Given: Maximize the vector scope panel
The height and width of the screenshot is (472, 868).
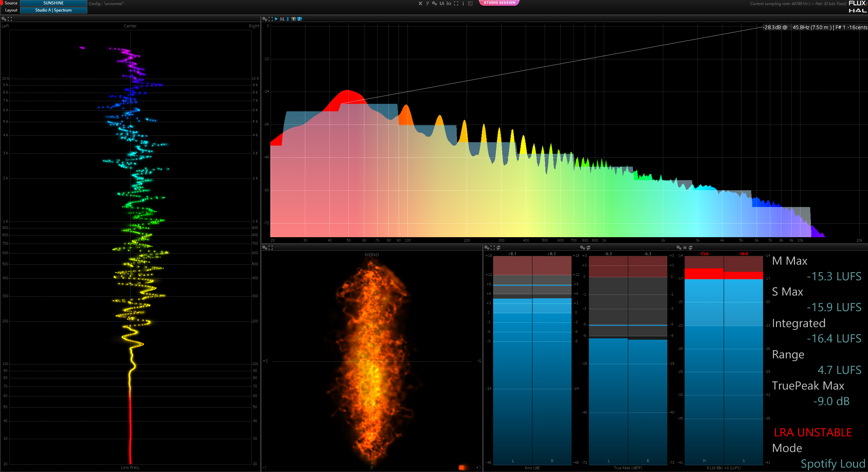Looking at the screenshot, I should point(271,248).
